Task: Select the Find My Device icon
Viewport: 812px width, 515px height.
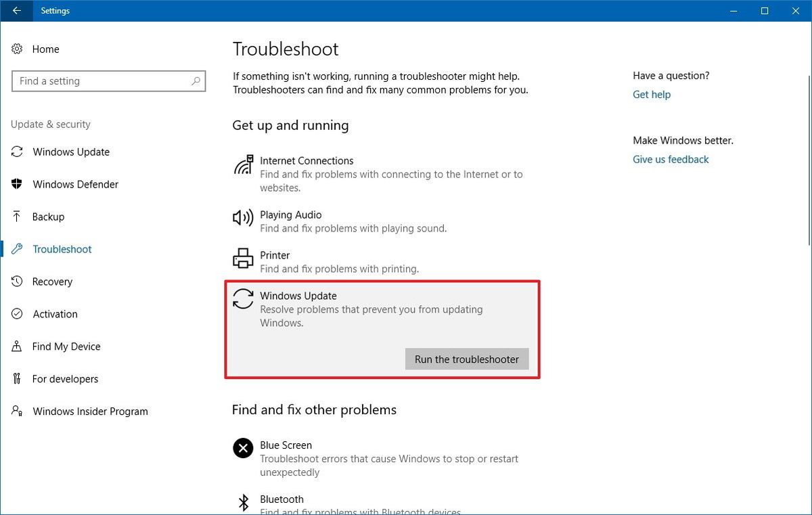Action: 17,346
